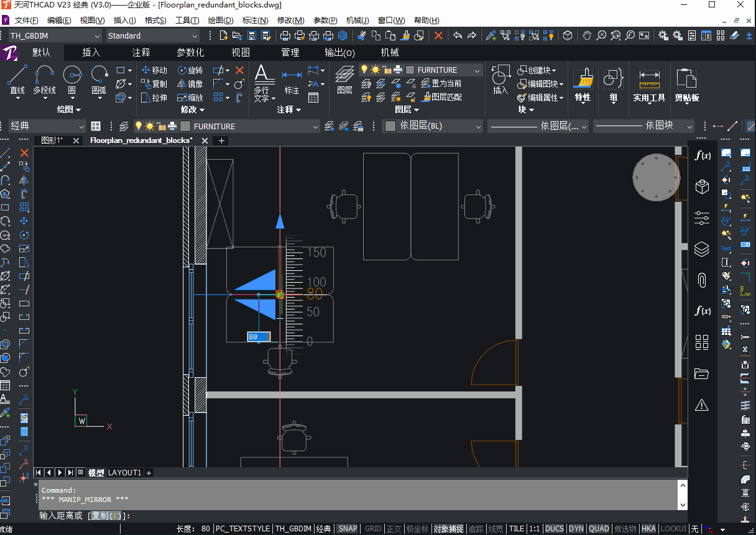Switch to the 参数化 ribbon tab
This screenshot has width=756, height=535.
click(x=190, y=53)
